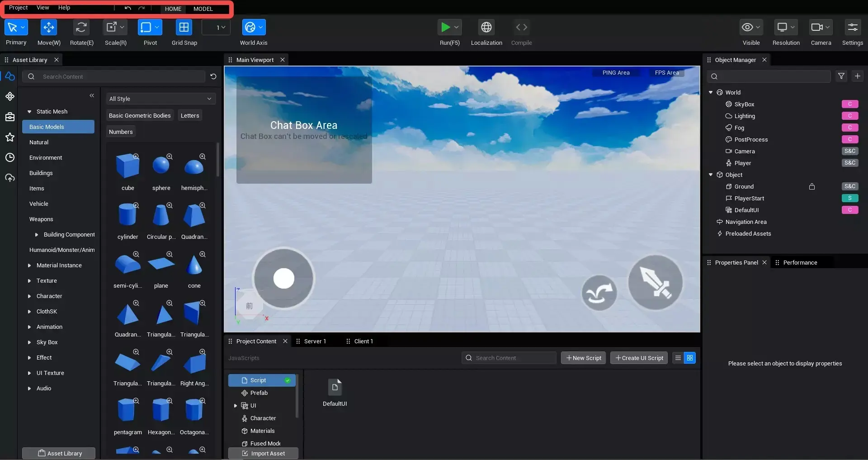Switch Project Content to list view
The height and width of the screenshot is (460, 868).
click(678, 358)
